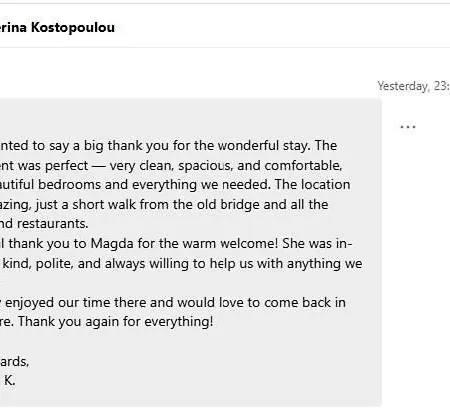Image resolution: width=450 pixels, height=415 pixels.
Task: Open the three-dot message options menu
Action: point(407,127)
